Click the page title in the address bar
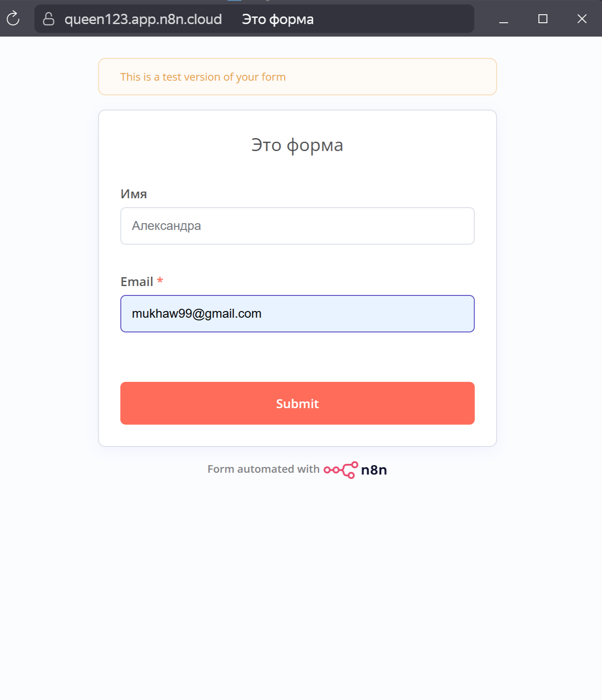Viewport: 602px width, 700px height. pos(277,19)
